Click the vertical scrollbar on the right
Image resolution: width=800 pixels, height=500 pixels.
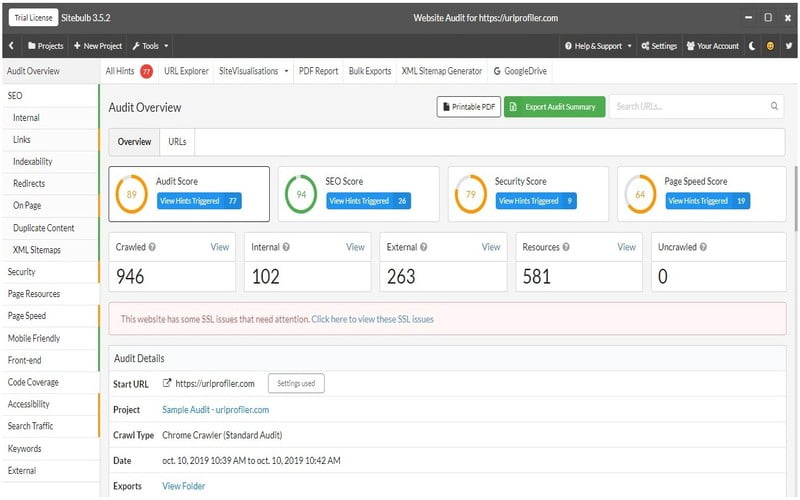(796, 198)
